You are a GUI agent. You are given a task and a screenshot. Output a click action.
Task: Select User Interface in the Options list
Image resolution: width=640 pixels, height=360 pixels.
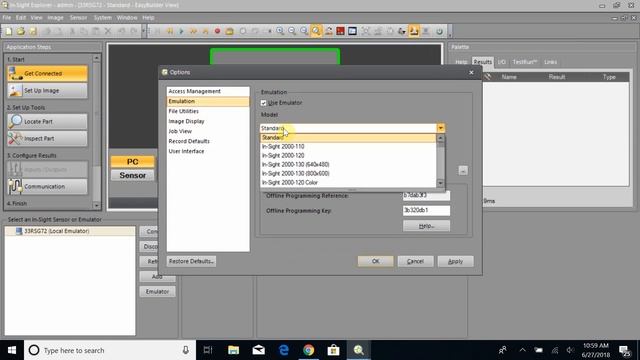pos(208,151)
